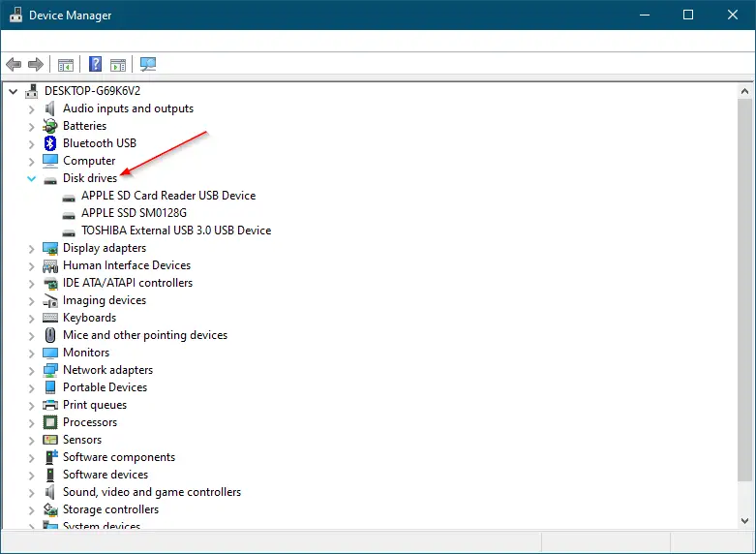Click the Bluetooth USB icon
Screen dimensions: 756x554
[50, 143]
